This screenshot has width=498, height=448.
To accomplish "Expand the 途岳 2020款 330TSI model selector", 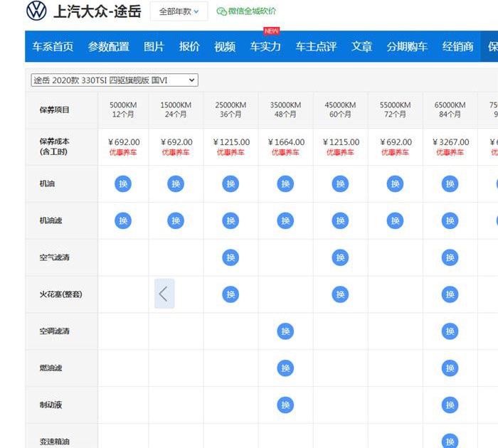I will [x=115, y=80].
